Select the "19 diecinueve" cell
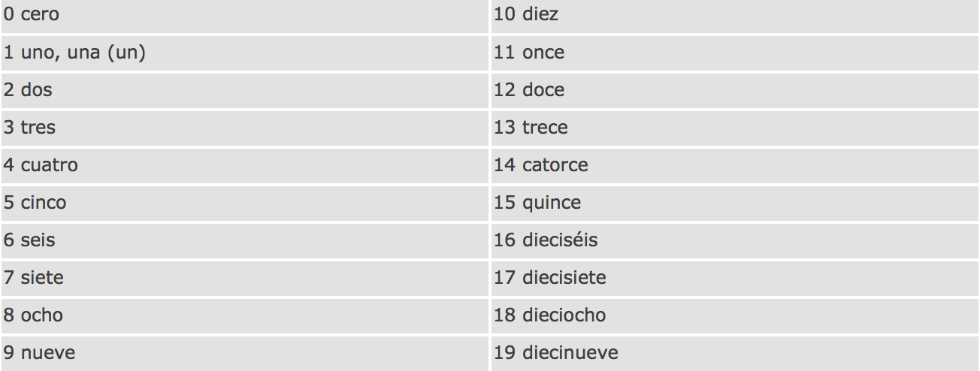 [x=735, y=353]
